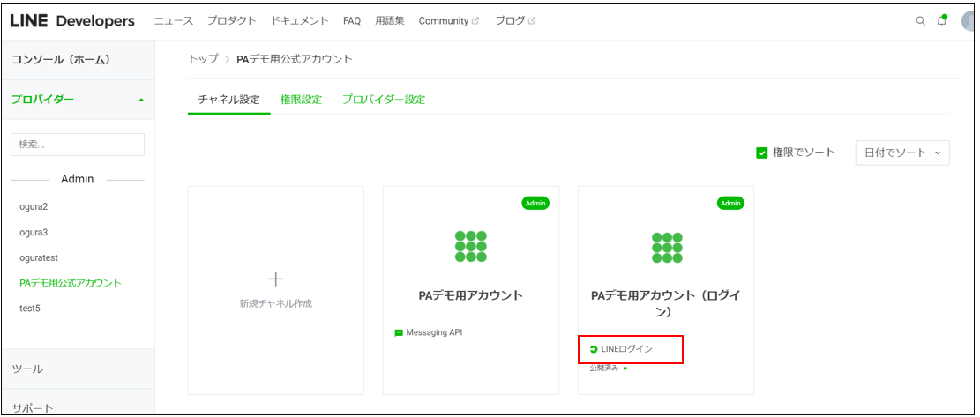
Task: Select provider ogura2 in sidebar
Action: [34, 206]
